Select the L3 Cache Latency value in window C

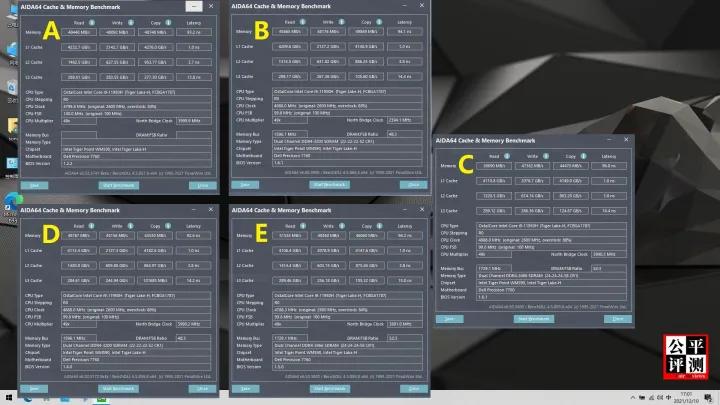point(609,211)
